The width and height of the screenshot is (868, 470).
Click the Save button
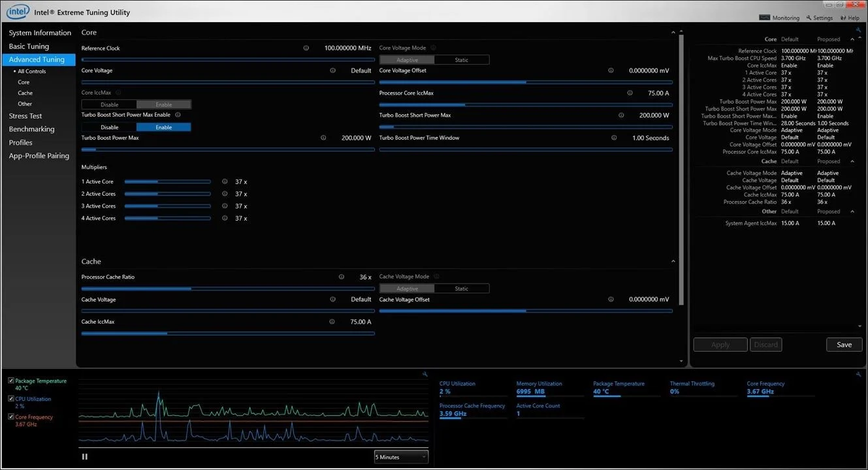click(844, 345)
